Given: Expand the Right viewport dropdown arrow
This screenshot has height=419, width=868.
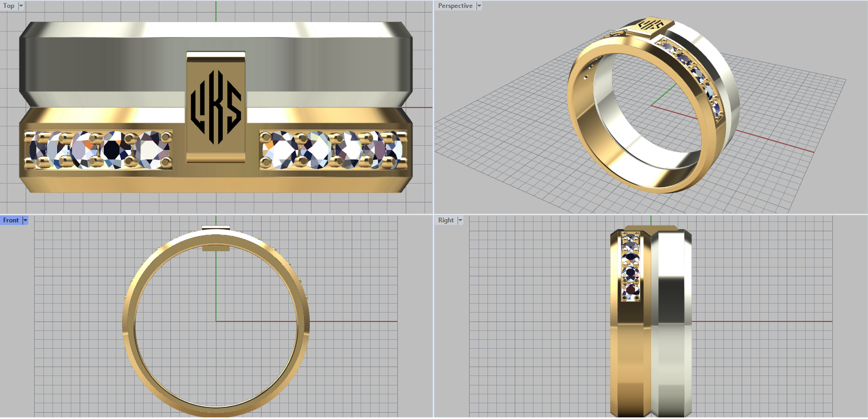Looking at the screenshot, I should (x=460, y=220).
